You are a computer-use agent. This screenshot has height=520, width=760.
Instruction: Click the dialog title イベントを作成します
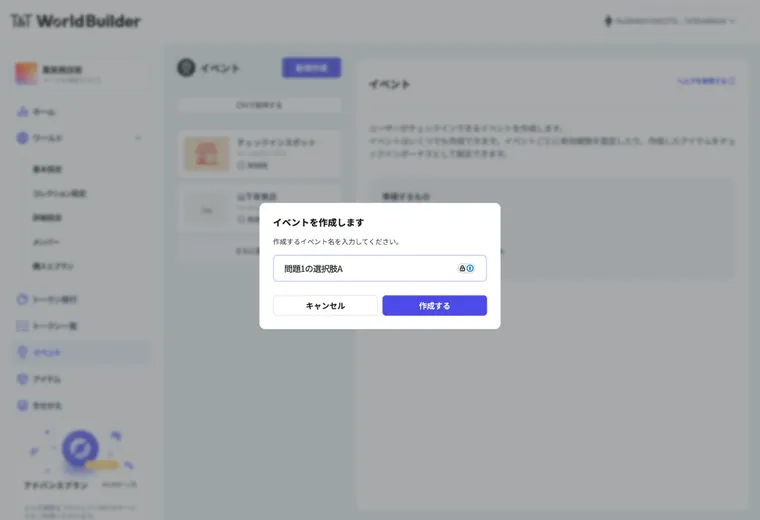(318, 222)
